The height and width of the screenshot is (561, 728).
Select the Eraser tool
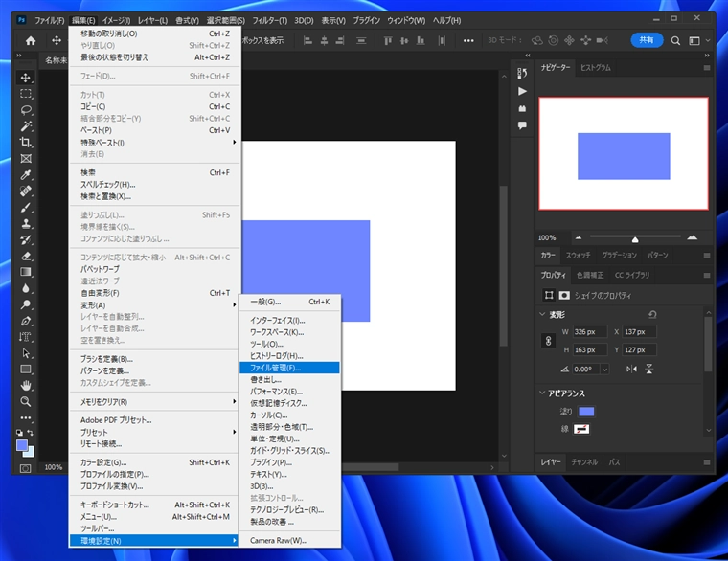[x=26, y=257]
